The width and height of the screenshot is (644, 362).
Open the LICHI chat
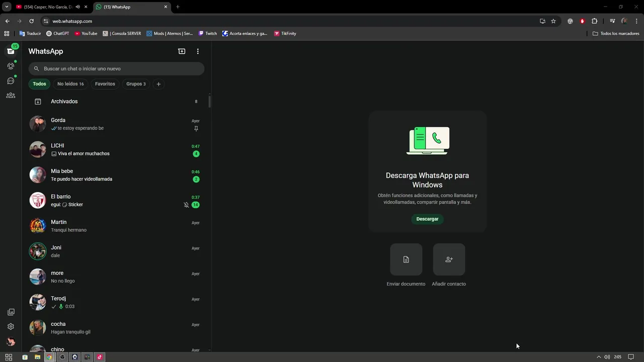point(116,149)
